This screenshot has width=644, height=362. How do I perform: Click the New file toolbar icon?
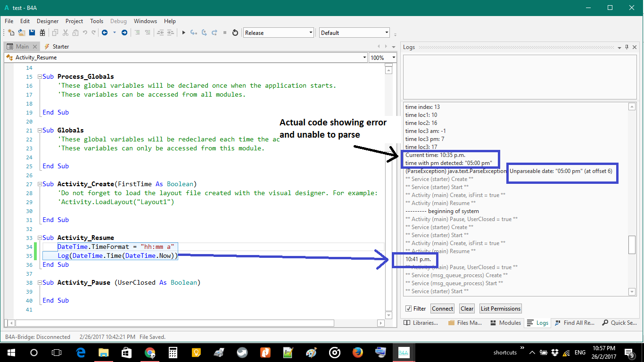pos(11,33)
